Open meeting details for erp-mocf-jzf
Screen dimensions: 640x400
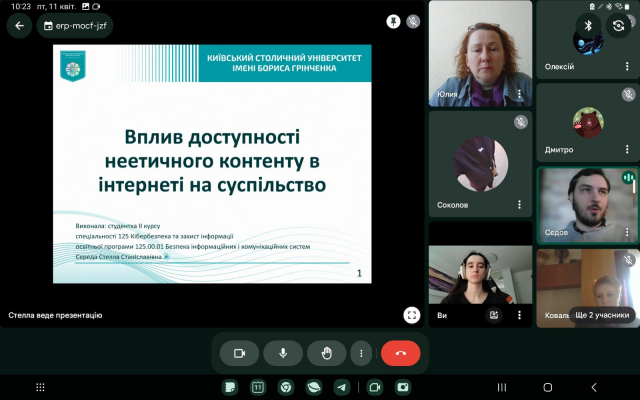pos(74,26)
